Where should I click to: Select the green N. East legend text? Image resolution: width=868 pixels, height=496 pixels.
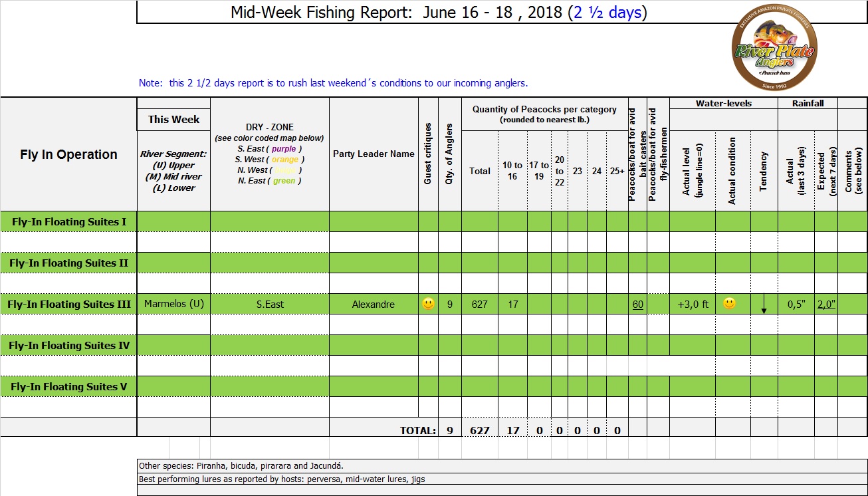(284, 181)
